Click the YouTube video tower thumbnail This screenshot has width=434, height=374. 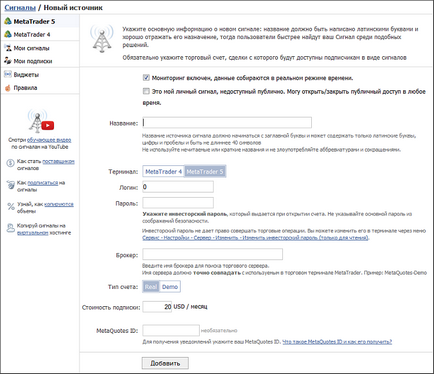(40, 121)
